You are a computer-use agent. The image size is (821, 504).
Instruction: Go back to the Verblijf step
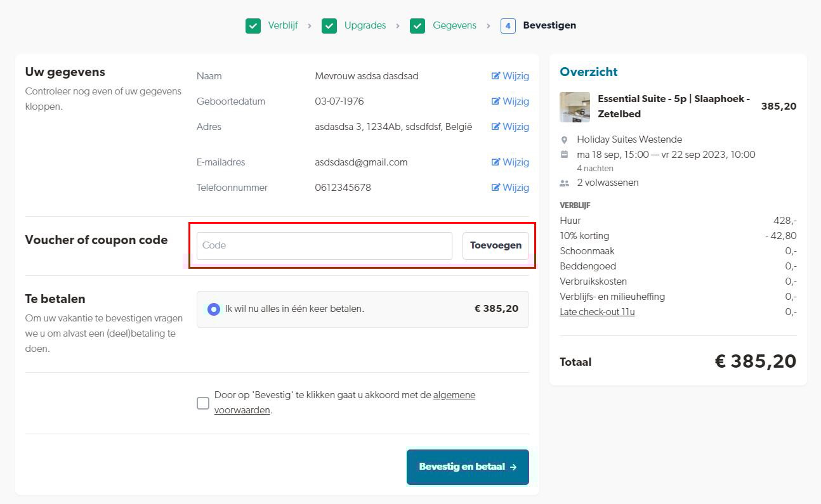pos(282,26)
